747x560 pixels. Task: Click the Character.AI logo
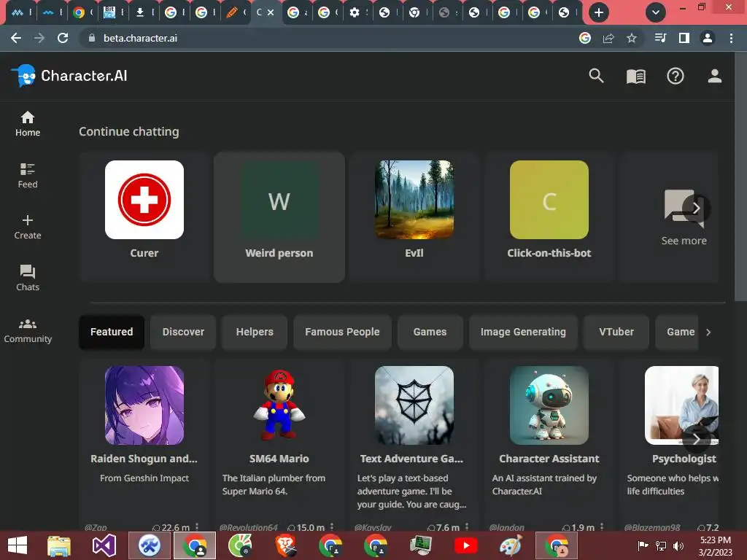coord(69,76)
